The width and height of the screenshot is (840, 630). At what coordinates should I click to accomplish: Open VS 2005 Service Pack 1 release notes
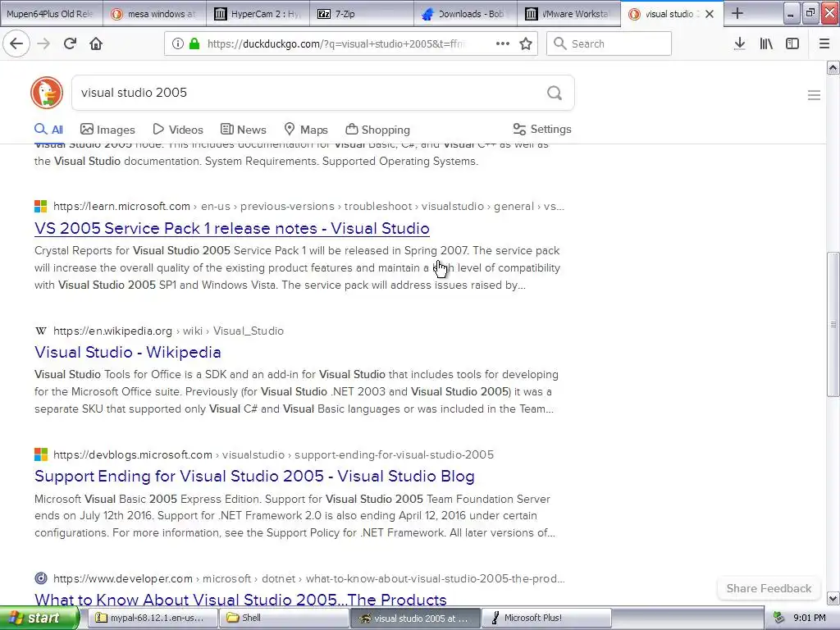click(232, 228)
